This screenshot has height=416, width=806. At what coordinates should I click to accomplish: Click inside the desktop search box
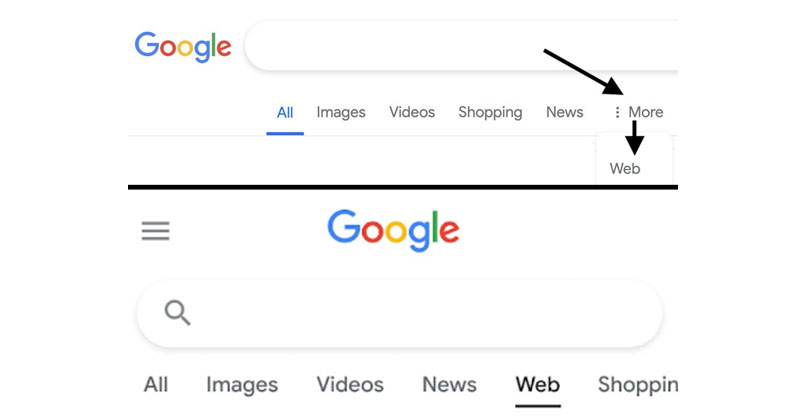(x=460, y=46)
